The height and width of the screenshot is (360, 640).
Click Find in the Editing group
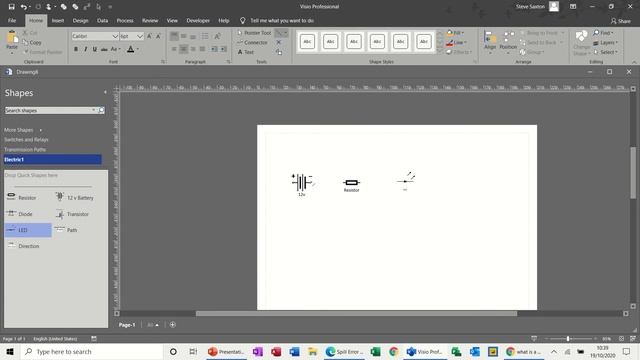coord(603,33)
